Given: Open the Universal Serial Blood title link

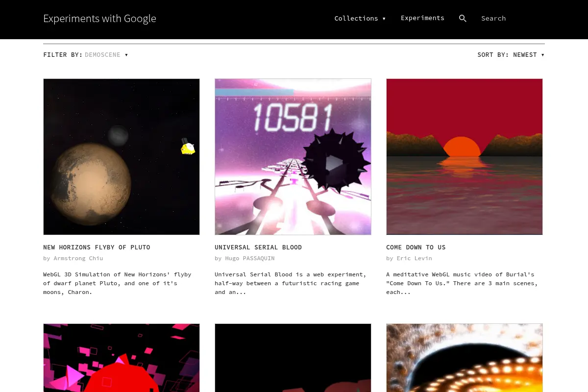Looking at the screenshot, I should click(x=258, y=247).
